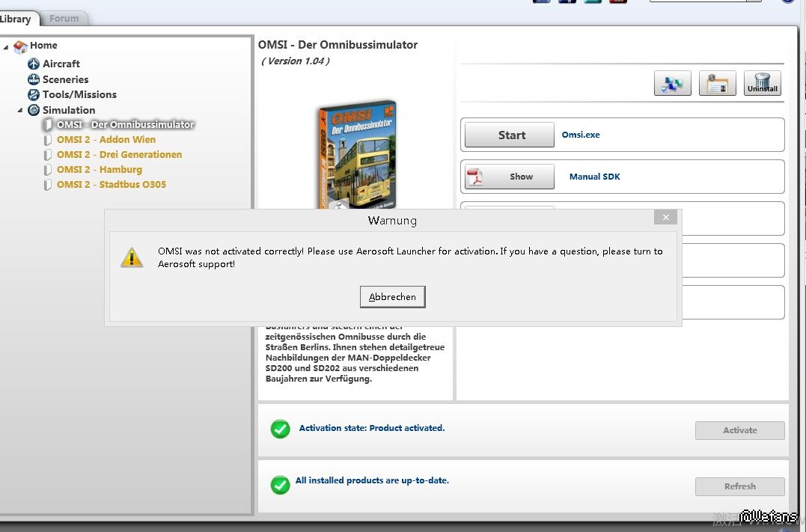The width and height of the screenshot is (806, 532).
Task: Switch to the Forum tab
Action: [x=64, y=19]
